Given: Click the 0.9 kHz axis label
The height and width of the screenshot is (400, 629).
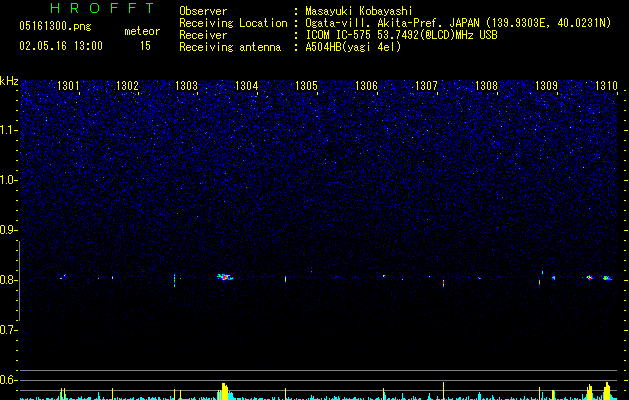Looking at the screenshot, I should 8,230.
